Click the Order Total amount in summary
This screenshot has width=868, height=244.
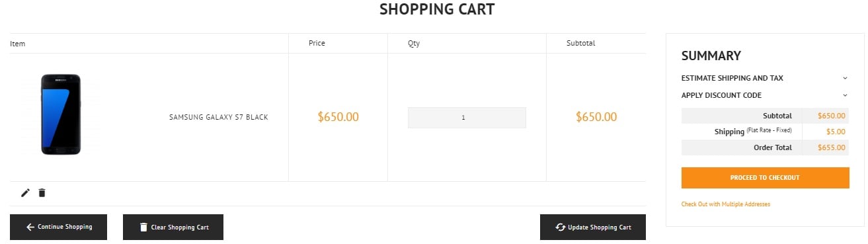(831, 147)
